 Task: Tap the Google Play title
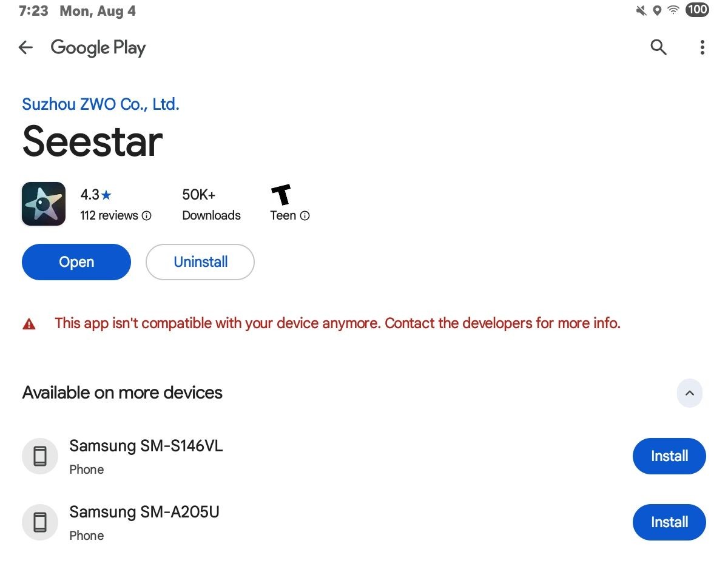[x=98, y=48]
